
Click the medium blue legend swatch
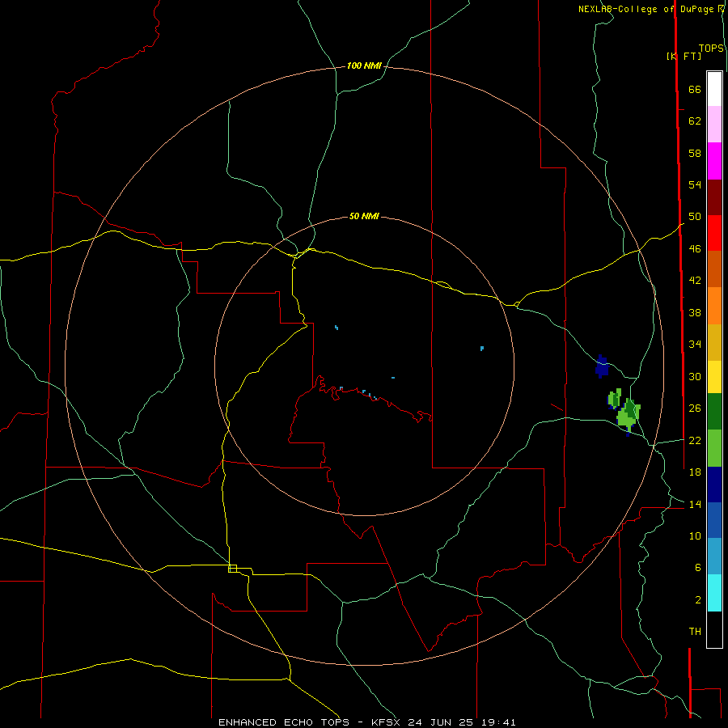point(714,520)
